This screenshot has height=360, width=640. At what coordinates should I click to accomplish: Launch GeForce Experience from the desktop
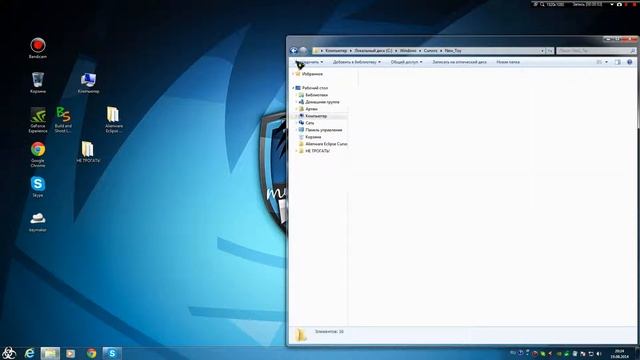click(x=38, y=120)
